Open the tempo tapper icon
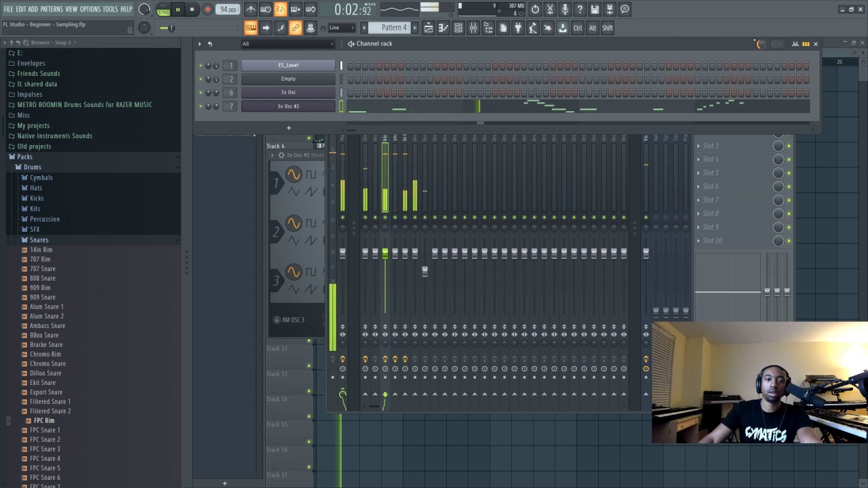The image size is (868, 488). tap(533, 28)
